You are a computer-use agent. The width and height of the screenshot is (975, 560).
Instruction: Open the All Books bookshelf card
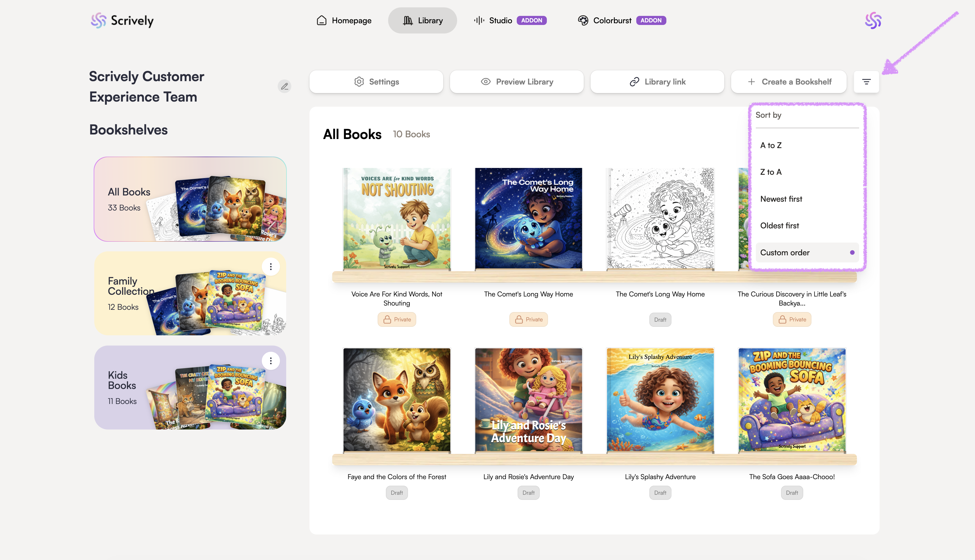190,199
